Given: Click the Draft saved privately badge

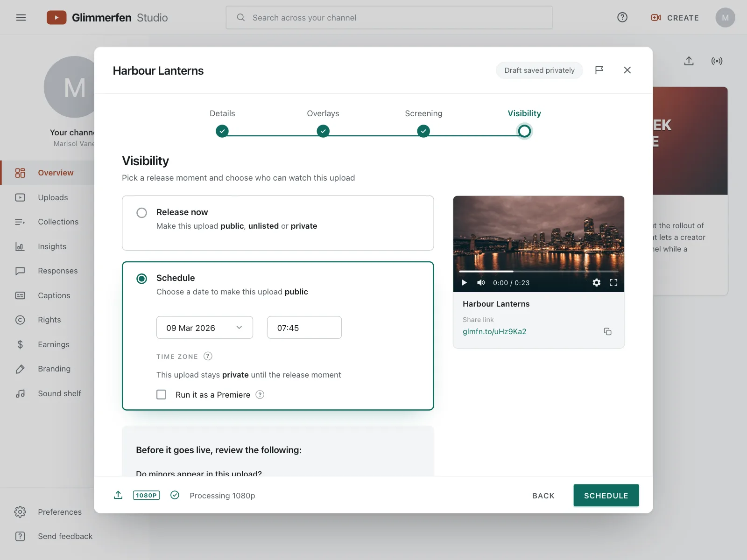Looking at the screenshot, I should pos(539,70).
